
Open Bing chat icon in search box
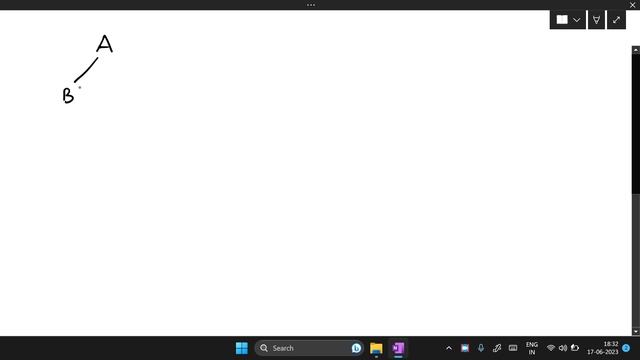pos(356,348)
